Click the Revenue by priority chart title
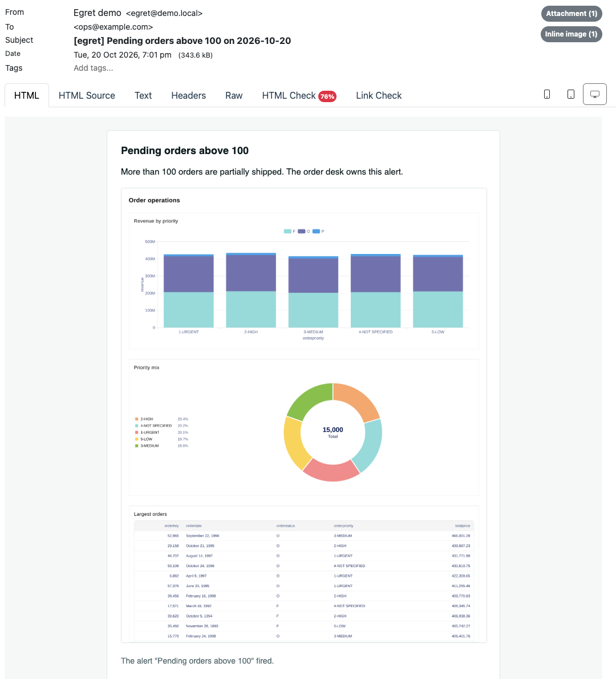 [156, 221]
